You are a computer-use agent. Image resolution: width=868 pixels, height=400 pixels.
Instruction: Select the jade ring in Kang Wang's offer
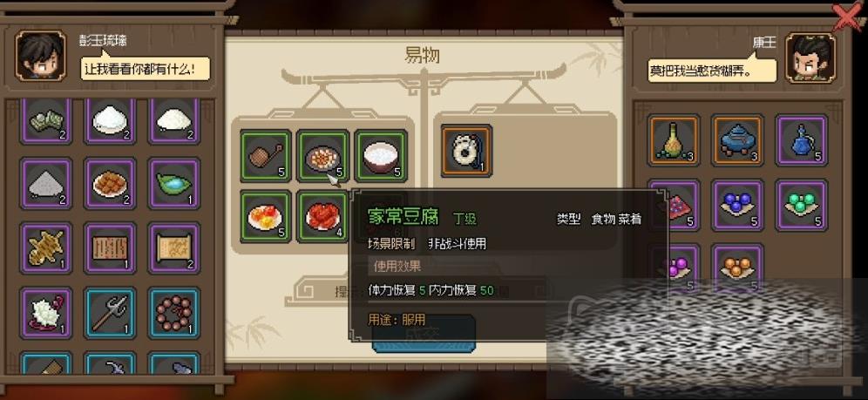coord(466,151)
